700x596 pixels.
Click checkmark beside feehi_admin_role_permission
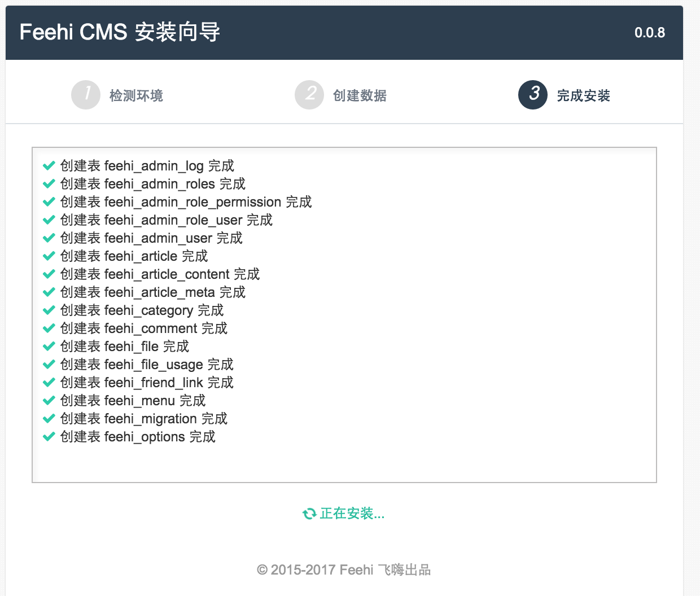coord(49,202)
